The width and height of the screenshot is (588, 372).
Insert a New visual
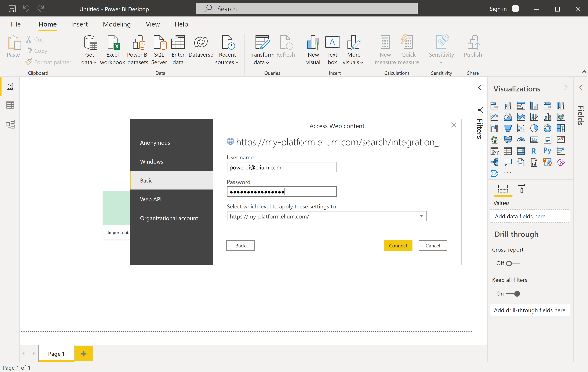click(313, 50)
